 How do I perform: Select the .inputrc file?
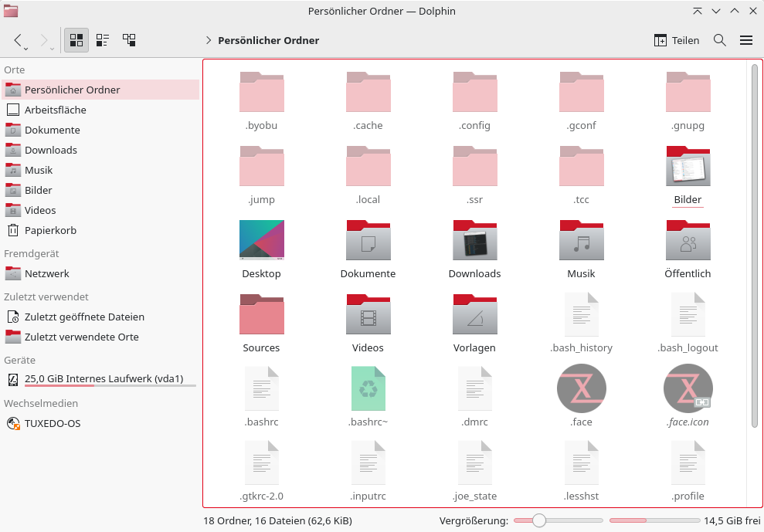(368, 463)
